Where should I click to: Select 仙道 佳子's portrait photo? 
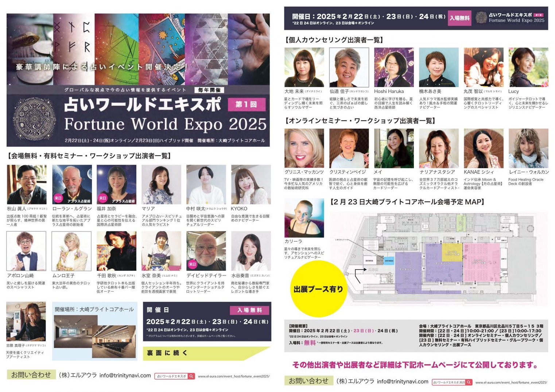pyautogui.click(x=349, y=67)
